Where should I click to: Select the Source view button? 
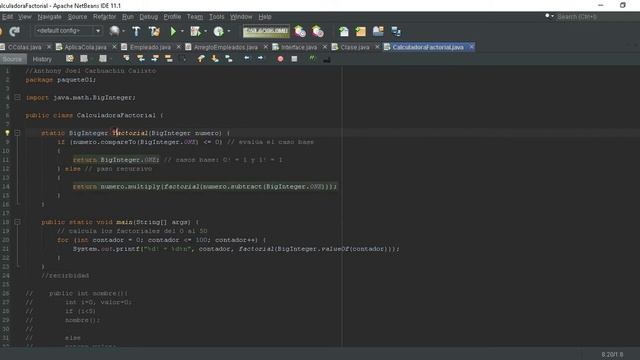(x=13, y=59)
